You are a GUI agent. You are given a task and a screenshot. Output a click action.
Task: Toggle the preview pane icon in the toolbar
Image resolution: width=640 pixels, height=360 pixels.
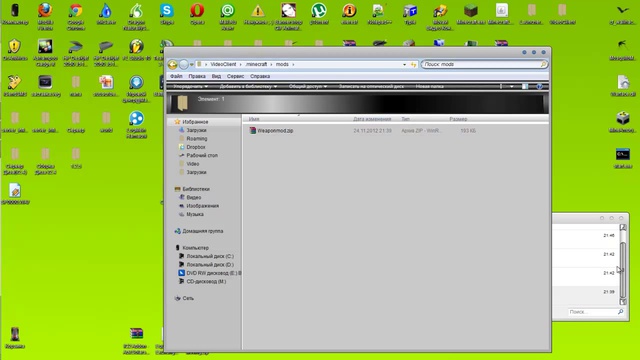(x=525, y=87)
